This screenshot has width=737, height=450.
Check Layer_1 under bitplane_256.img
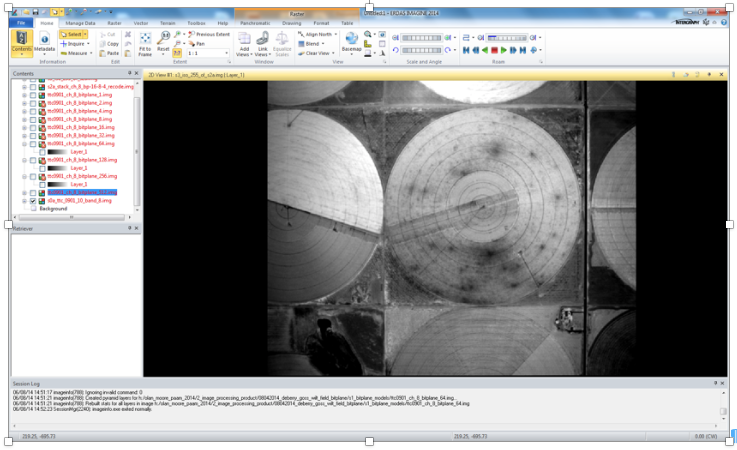[x=42, y=185]
